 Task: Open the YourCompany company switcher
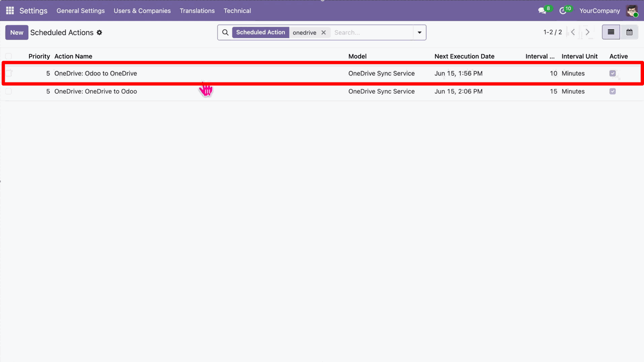(x=600, y=11)
